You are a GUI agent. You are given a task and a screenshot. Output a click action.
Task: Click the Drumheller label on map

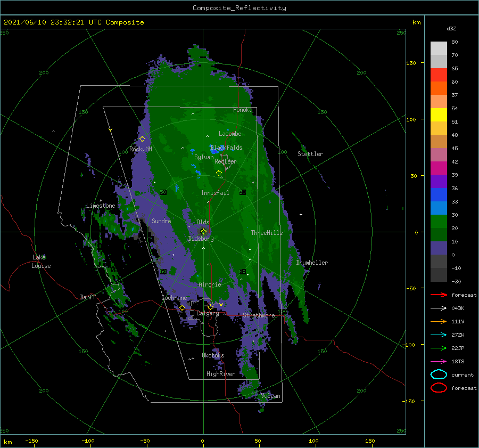pos(312,263)
